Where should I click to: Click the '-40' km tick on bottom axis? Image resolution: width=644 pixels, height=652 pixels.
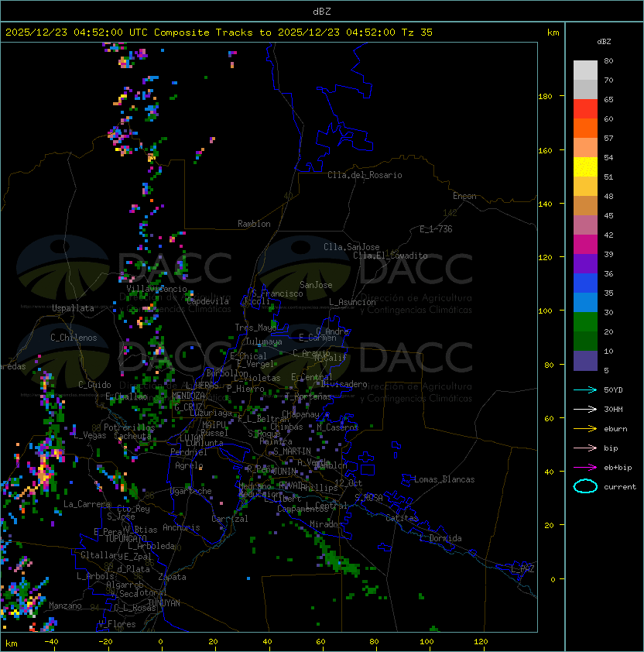pos(51,642)
